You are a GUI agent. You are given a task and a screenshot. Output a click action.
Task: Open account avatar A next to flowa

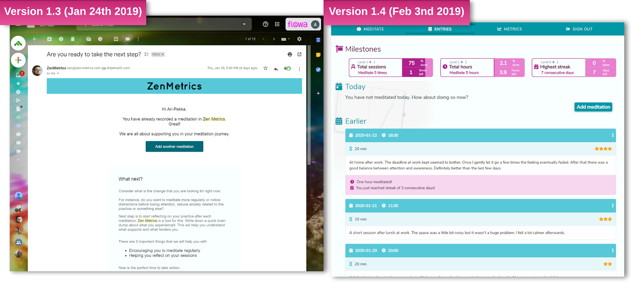[315, 25]
